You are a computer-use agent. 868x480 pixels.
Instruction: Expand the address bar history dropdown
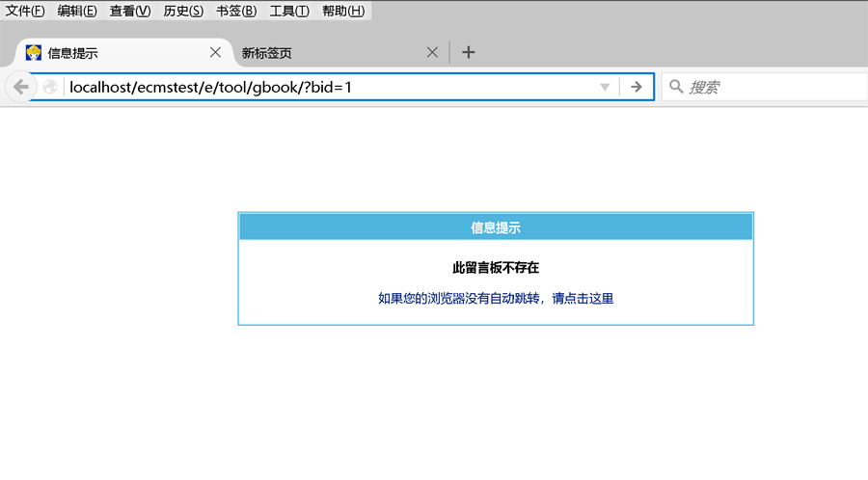pos(605,87)
